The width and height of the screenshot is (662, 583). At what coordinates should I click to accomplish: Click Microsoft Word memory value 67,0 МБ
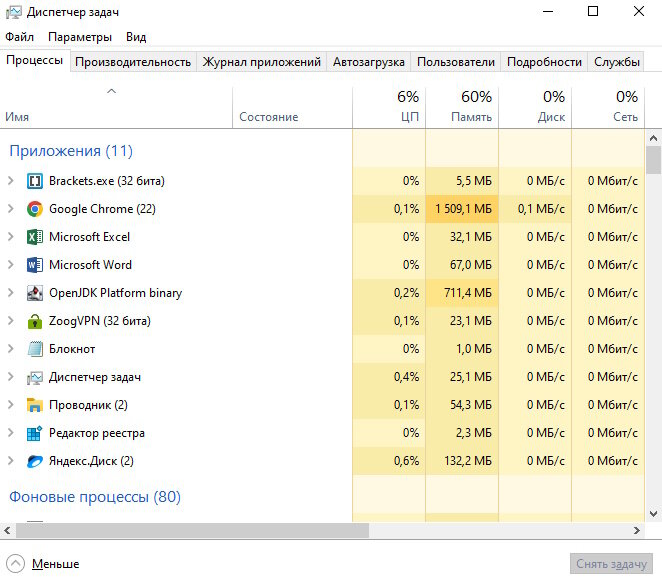[x=471, y=265]
